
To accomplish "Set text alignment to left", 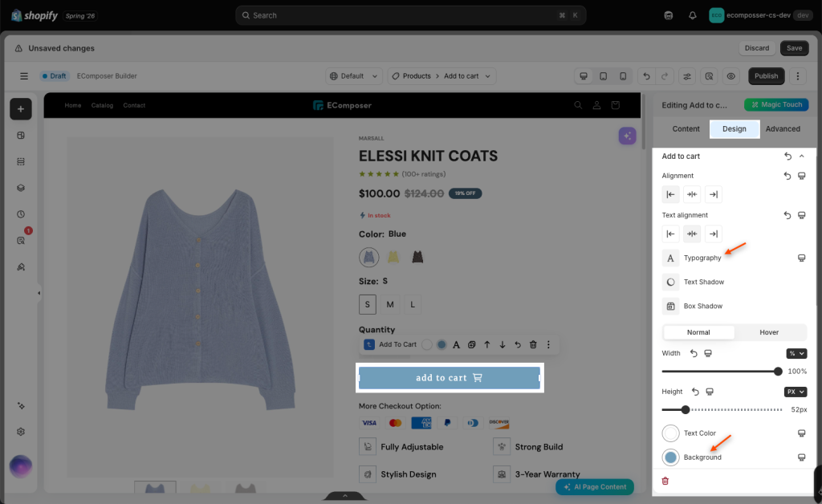I will click(670, 234).
